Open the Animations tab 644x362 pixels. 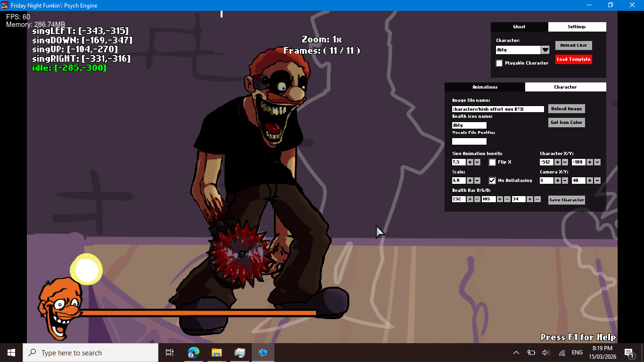click(485, 87)
